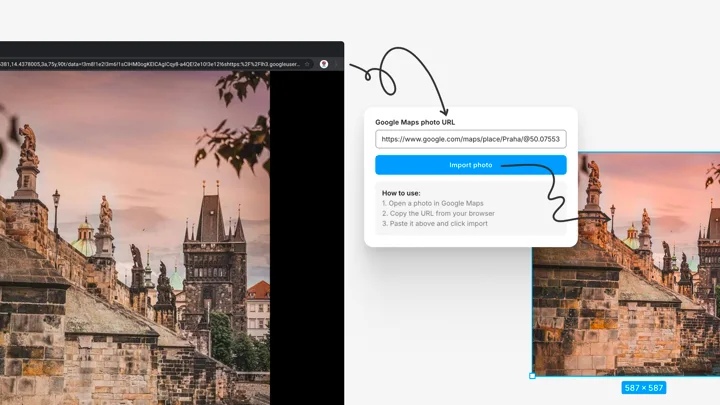The width and height of the screenshot is (720, 405).
Task: Open the browser profile avatar
Action: (x=324, y=64)
